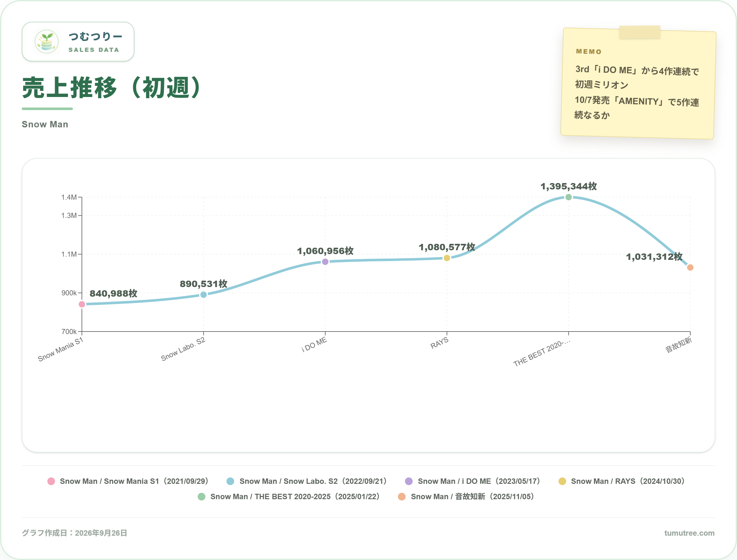
Task: Click the グラフ作成日 date footer text
Action: pyautogui.click(x=75, y=533)
